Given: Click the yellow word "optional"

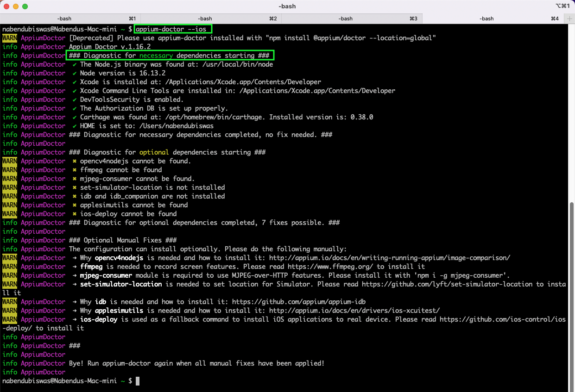Looking at the screenshot, I should click(x=154, y=152).
